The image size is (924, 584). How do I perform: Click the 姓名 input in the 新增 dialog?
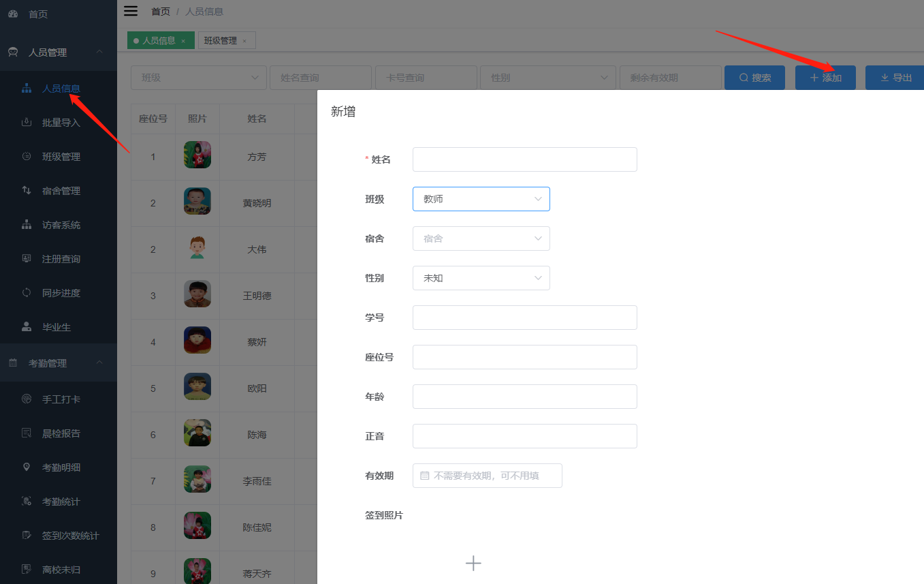pyautogui.click(x=524, y=159)
